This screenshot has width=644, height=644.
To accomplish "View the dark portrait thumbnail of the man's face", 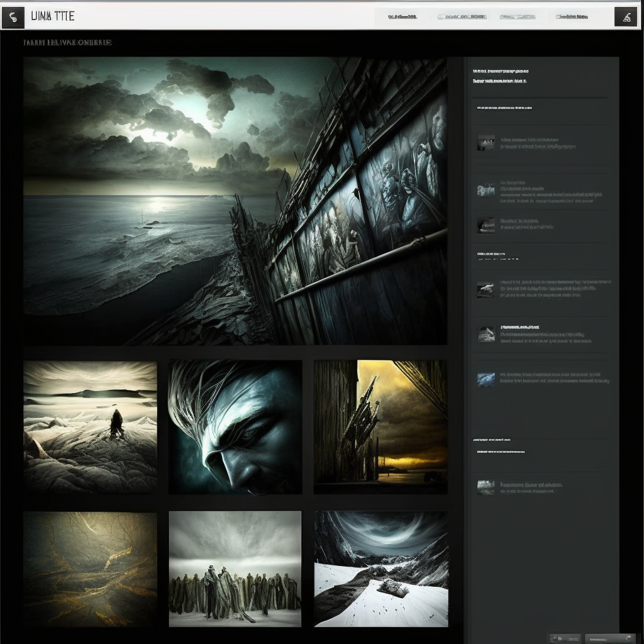I will (x=235, y=427).
